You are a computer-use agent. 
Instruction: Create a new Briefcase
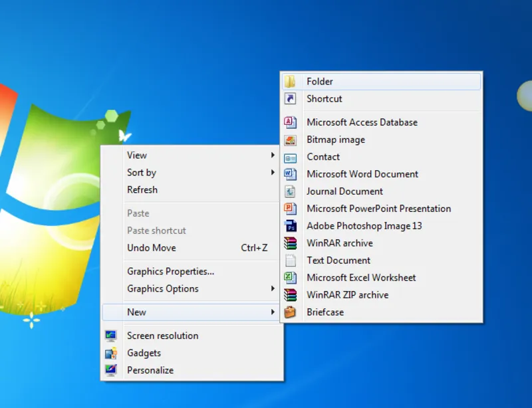(381, 312)
